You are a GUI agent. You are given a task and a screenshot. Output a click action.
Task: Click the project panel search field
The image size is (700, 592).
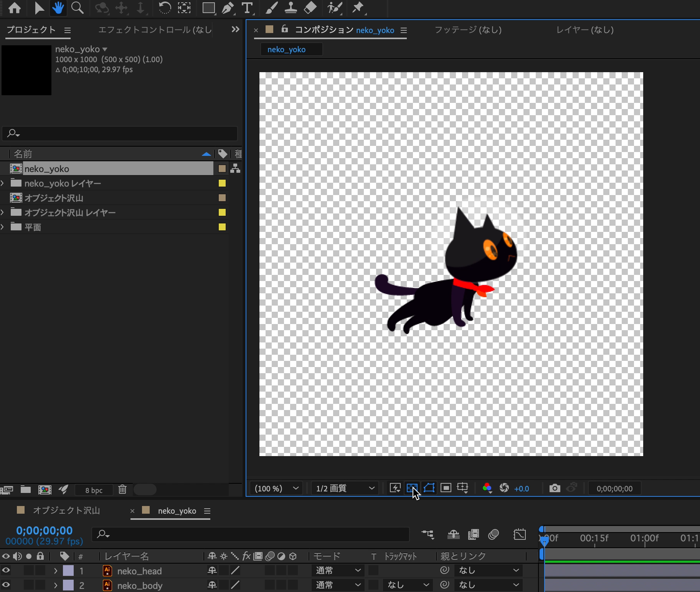120,134
